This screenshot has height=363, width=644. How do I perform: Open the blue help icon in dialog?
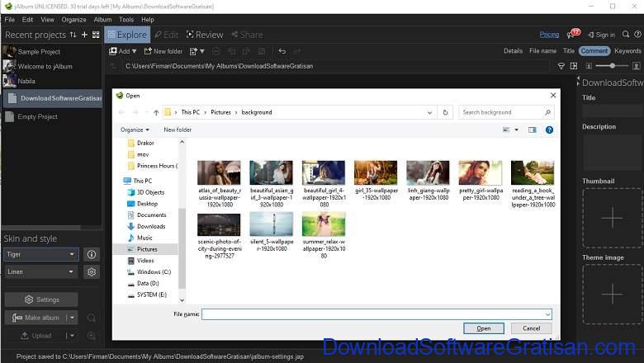click(x=549, y=130)
